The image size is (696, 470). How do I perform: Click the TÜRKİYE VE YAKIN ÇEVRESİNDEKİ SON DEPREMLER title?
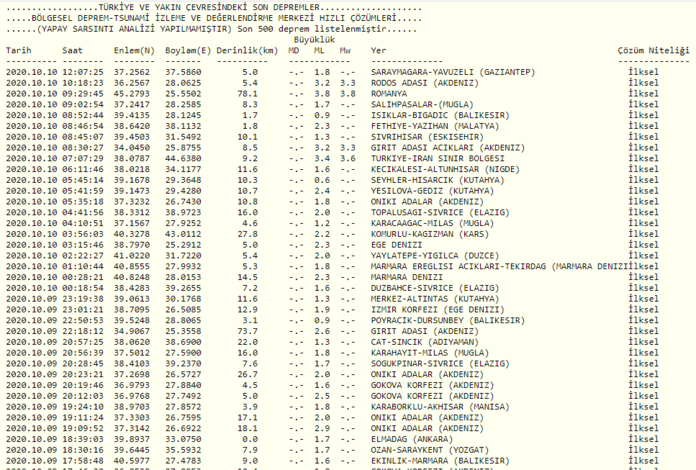tap(209, 8)
